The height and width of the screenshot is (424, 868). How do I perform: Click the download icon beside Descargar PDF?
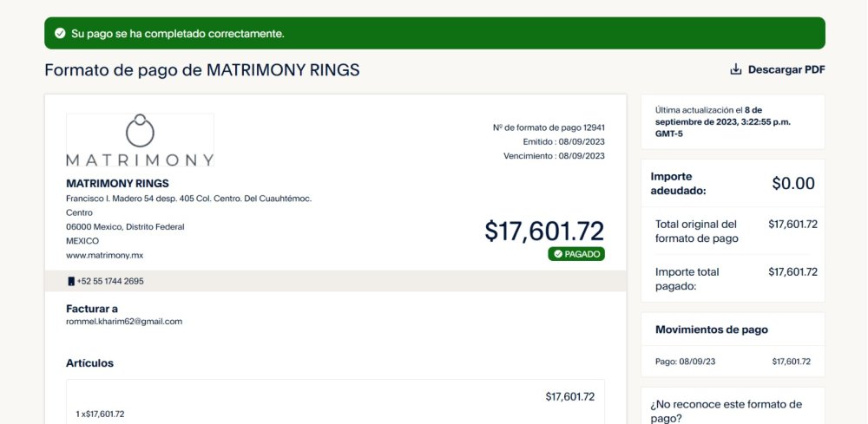pos(736,69)
